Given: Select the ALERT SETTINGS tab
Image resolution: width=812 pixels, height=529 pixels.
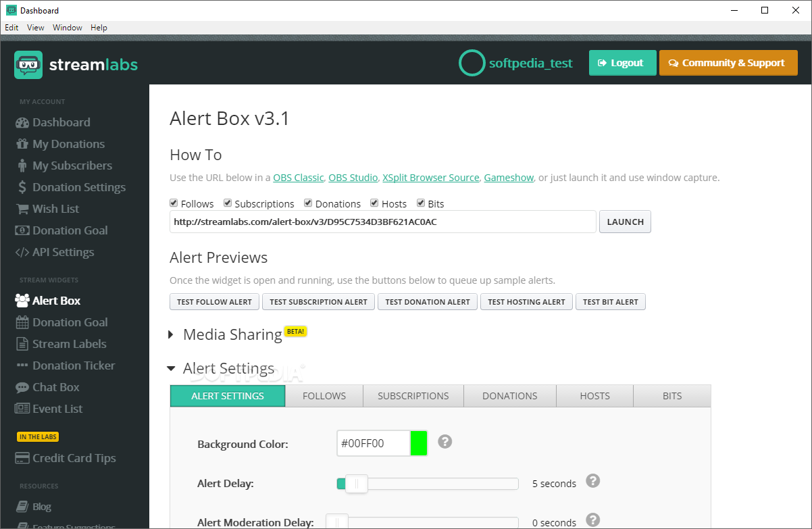Looking at the screenshot, I should [228, 396].
